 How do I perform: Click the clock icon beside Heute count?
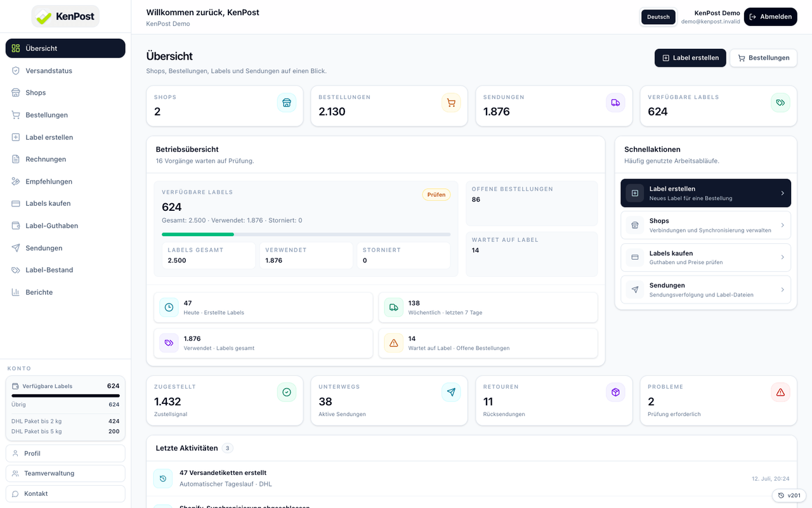[x=169, y=307]
